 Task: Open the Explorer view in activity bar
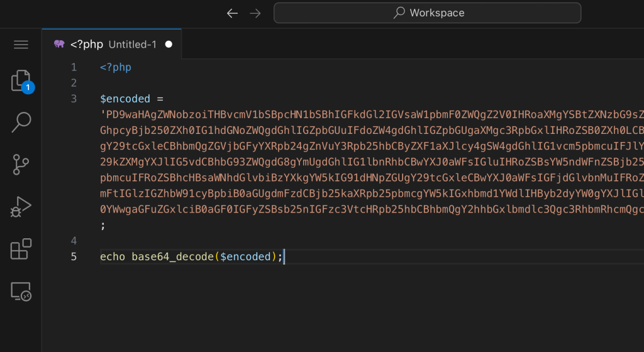coord(21,81)
